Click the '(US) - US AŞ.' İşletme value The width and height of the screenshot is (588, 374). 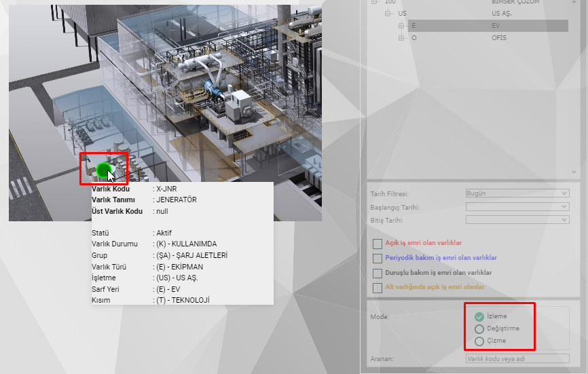coord(177,278)
